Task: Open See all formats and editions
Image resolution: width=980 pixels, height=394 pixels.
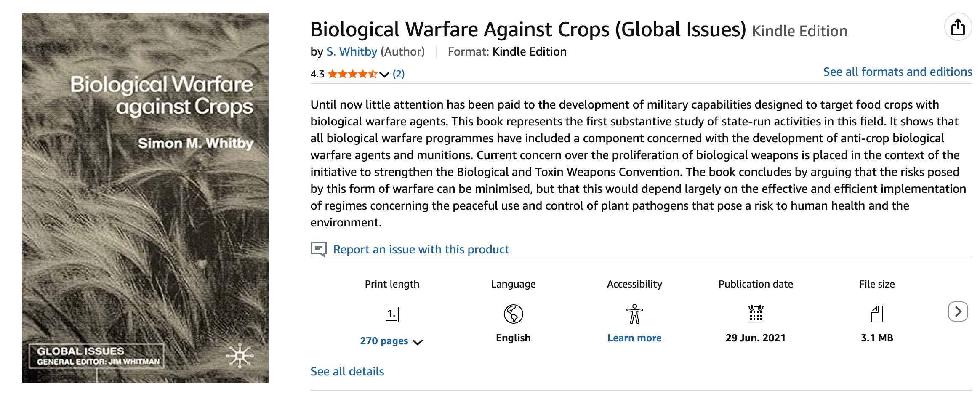Action: pyautogui.click(x=897, y=72)
